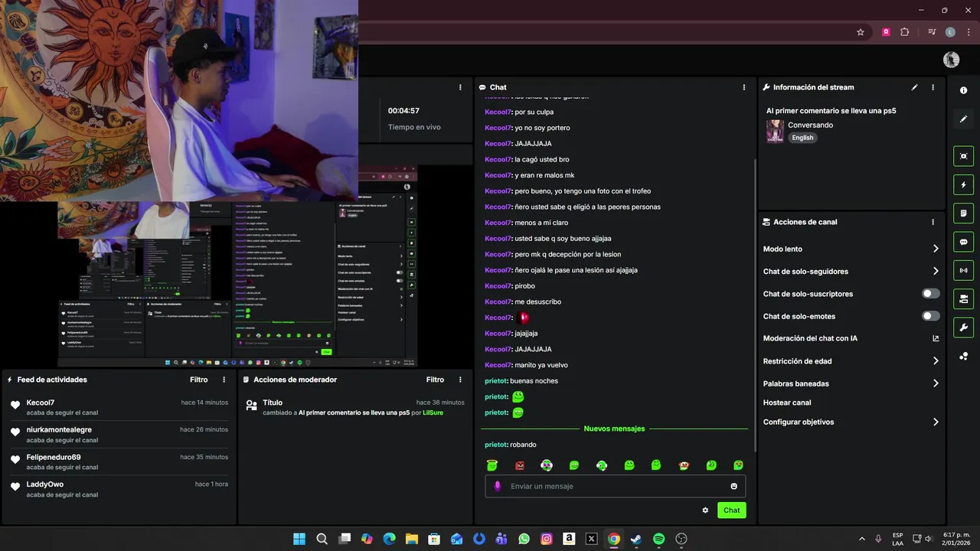This screenshot has height=551, width=980.
Task: Send message with green Chat button
Action: tap(731, 510)
